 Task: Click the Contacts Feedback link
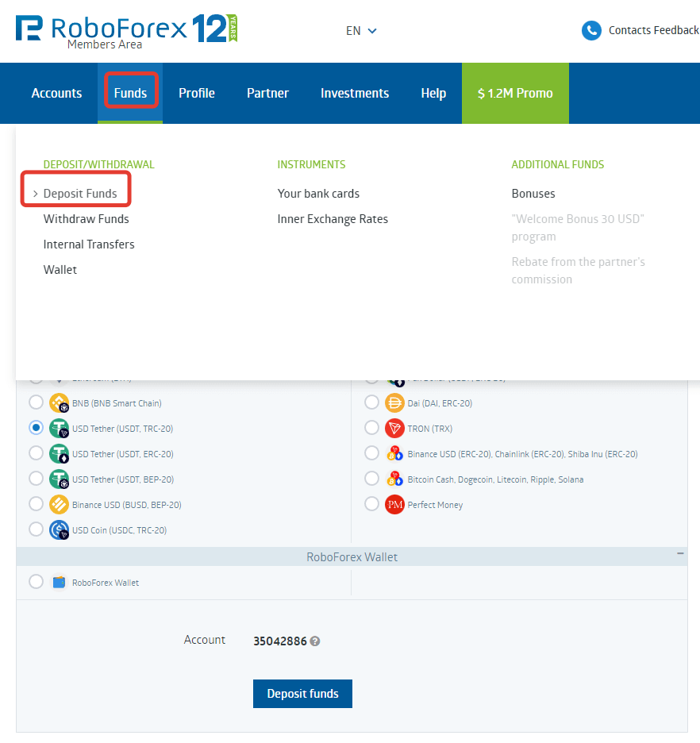(x=654, y=30)
